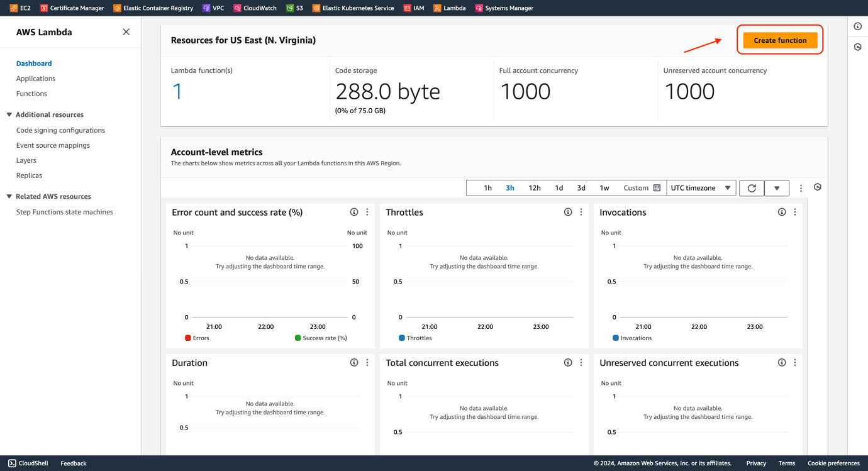This screenshot has height=471, width=868.
Task: Click Feedback in footer
Action: (73, 463)
